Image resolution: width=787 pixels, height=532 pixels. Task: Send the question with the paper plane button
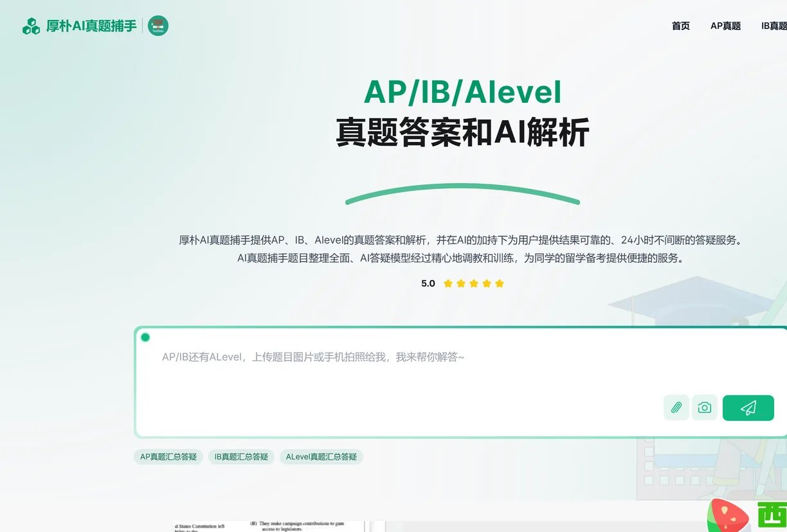(748, 408)
